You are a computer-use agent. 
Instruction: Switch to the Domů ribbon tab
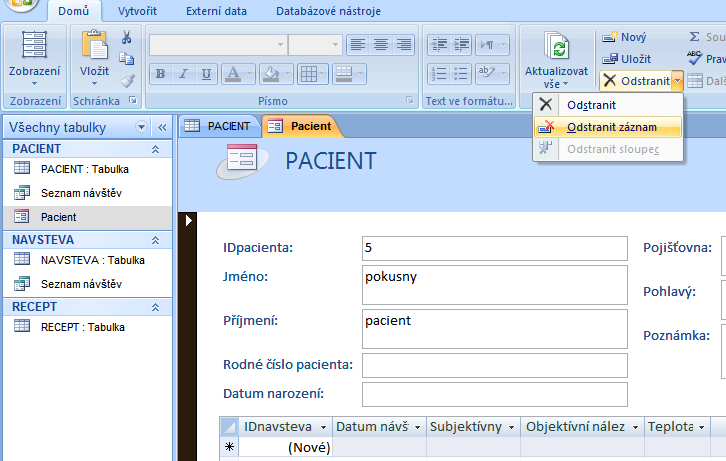[x=73, y=11]
